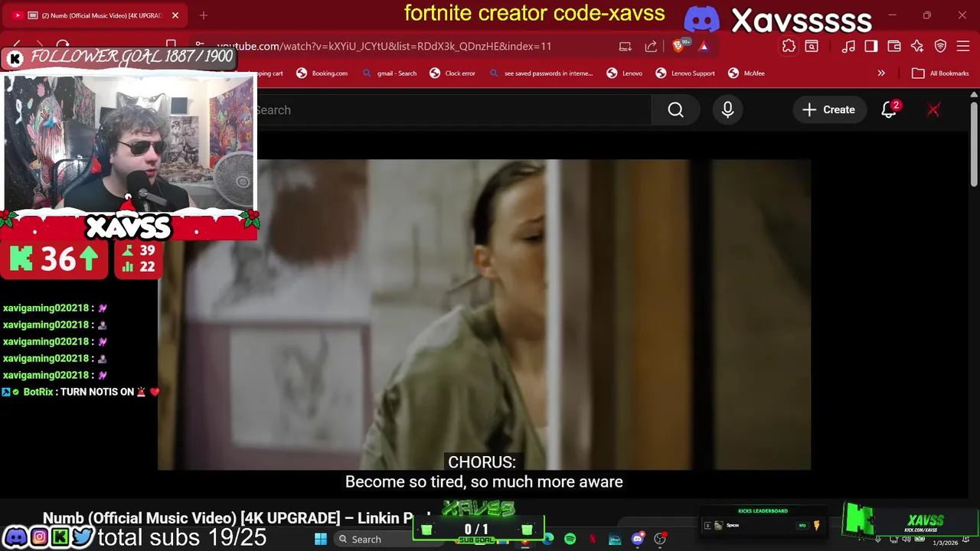The height and width of the screenshot is (551, 980).
Task: Open the Brave Wallet icon
Action: tap(894, 46)
